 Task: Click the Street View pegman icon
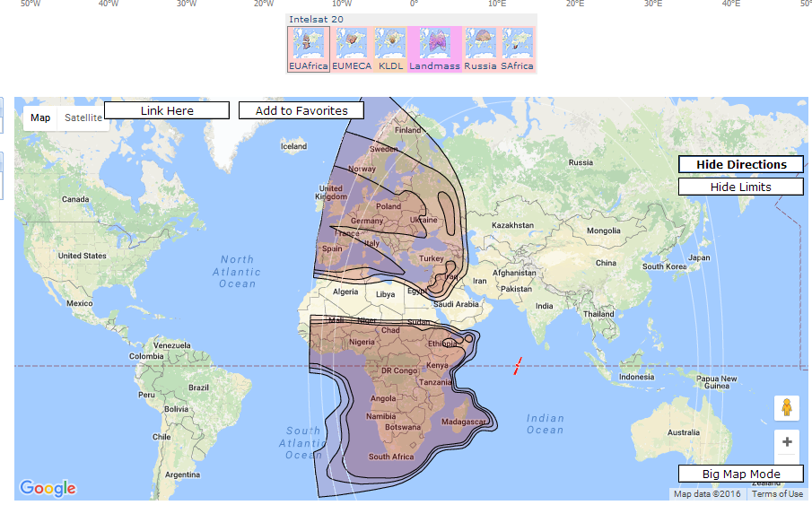point(786,408)
